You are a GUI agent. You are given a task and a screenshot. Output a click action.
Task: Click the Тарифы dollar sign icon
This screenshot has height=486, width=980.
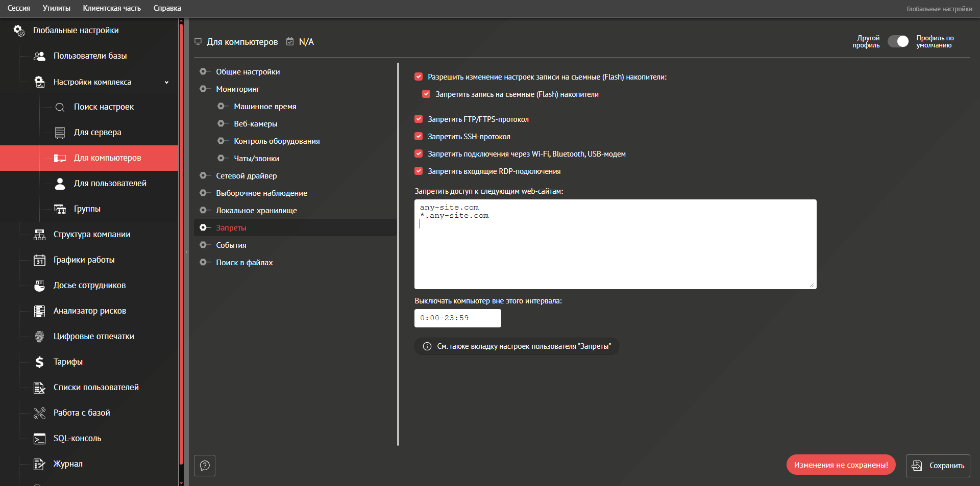tap(39, 362)
